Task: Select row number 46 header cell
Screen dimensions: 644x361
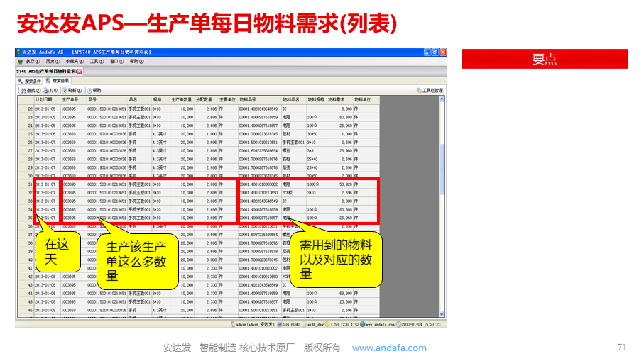Action: [x=26, y=311]
